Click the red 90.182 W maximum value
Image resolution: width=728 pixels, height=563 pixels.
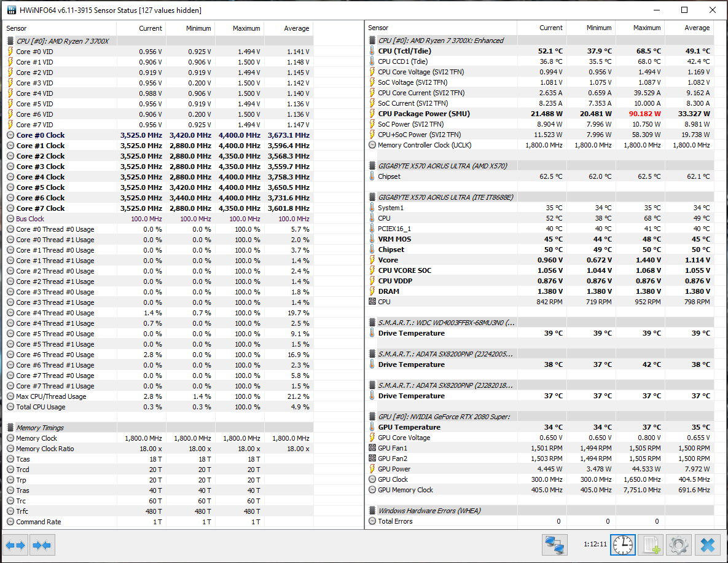click(644, 114)
